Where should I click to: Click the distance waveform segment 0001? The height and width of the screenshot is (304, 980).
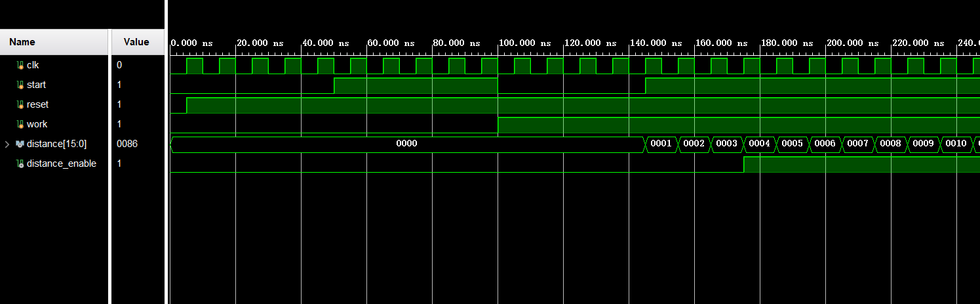coord(661,144)
